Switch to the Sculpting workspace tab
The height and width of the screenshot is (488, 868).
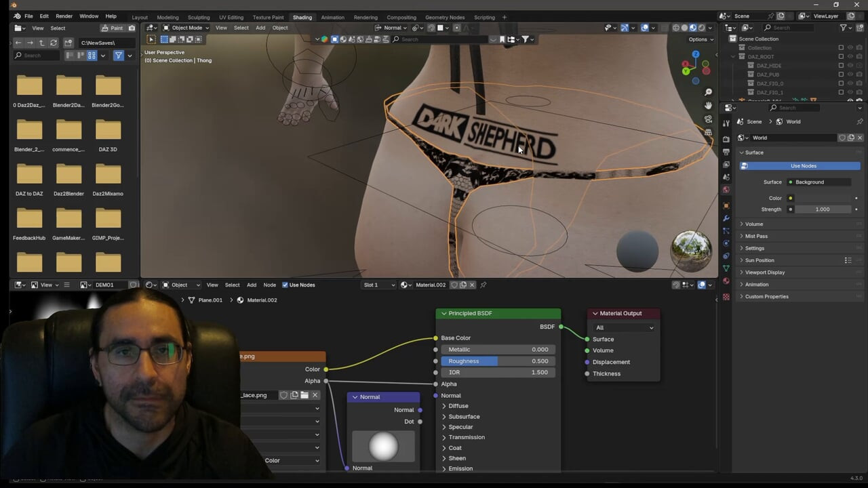click(x=199, y=17)
